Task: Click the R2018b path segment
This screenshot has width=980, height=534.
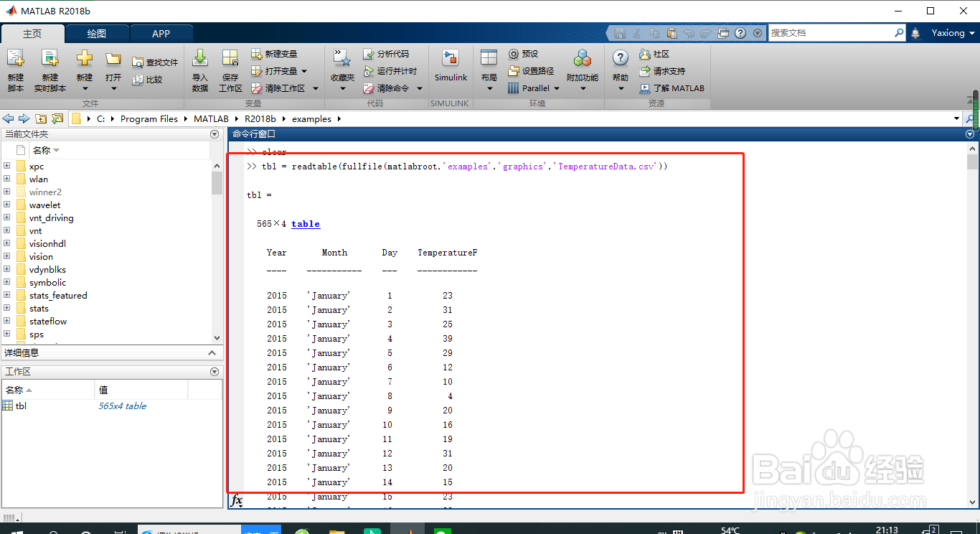Action: [x=260, y=119]
